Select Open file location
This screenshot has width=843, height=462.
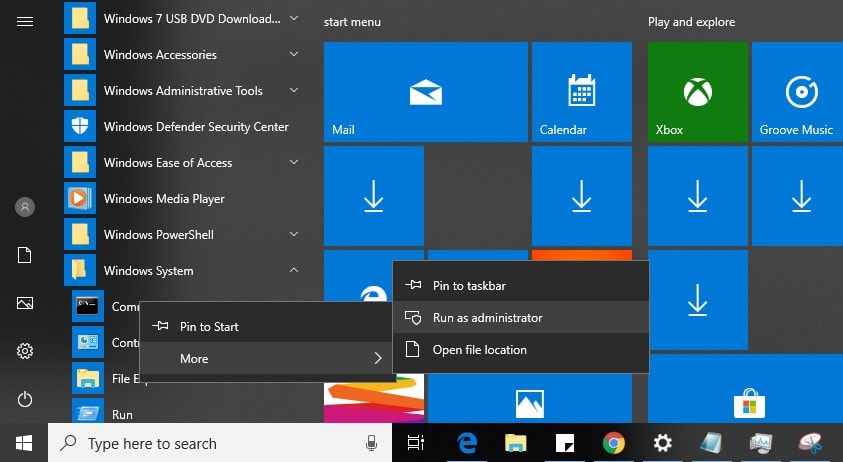[x=479, y=350]
